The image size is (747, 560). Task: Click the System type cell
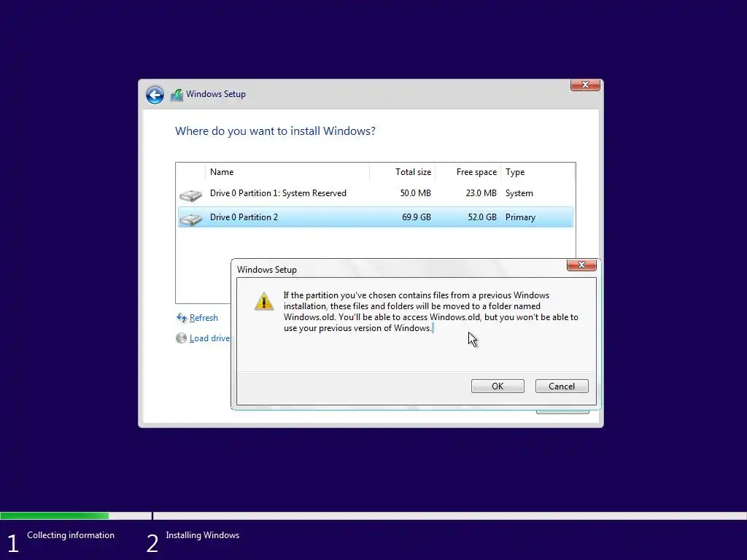519,193
